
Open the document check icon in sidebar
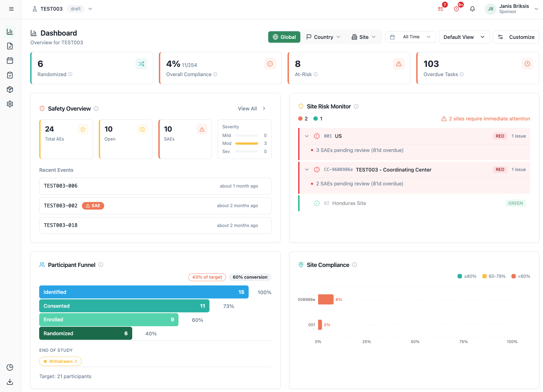[x=10, y=46]
